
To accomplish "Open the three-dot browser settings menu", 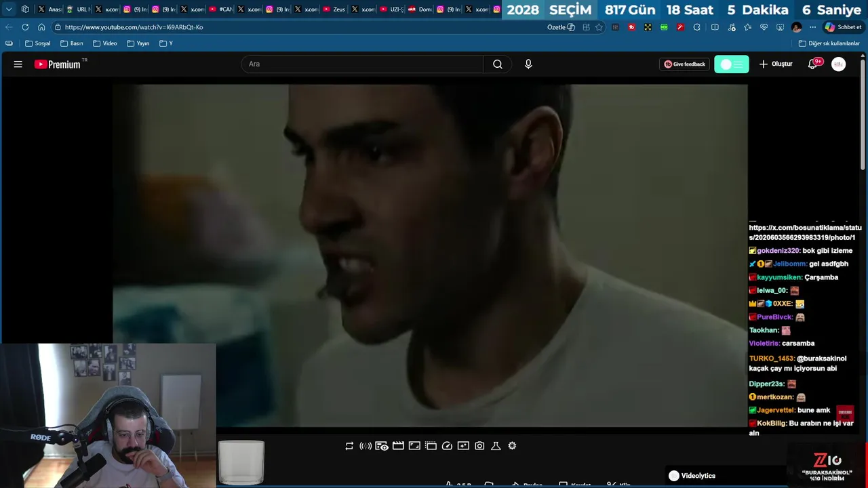I will tap(813, 27).
